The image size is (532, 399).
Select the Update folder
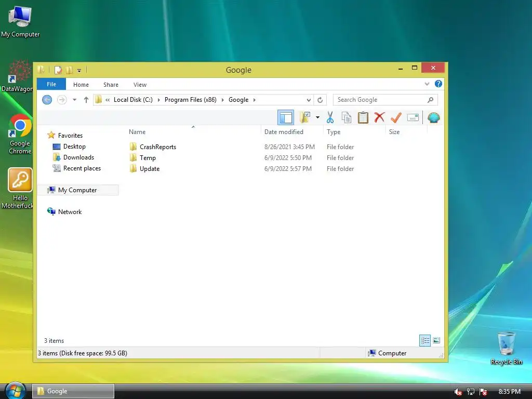150,169
